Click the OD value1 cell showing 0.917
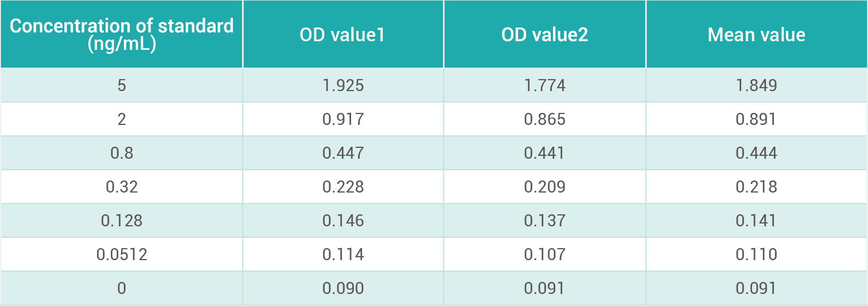Image resolution: width=868 pixels, height=306 pixels. [x=342, y=119]
